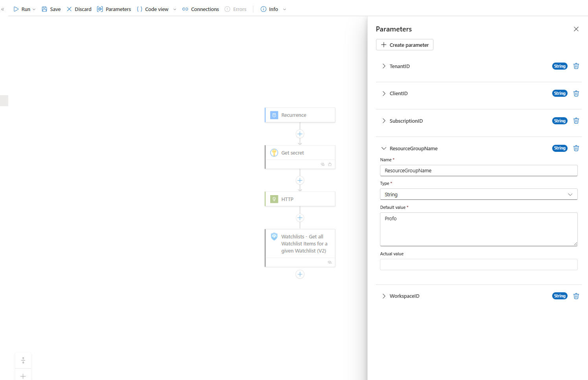
Task: Remove SubscriptionID using its trash icon
Action: [x=576, y=121]
